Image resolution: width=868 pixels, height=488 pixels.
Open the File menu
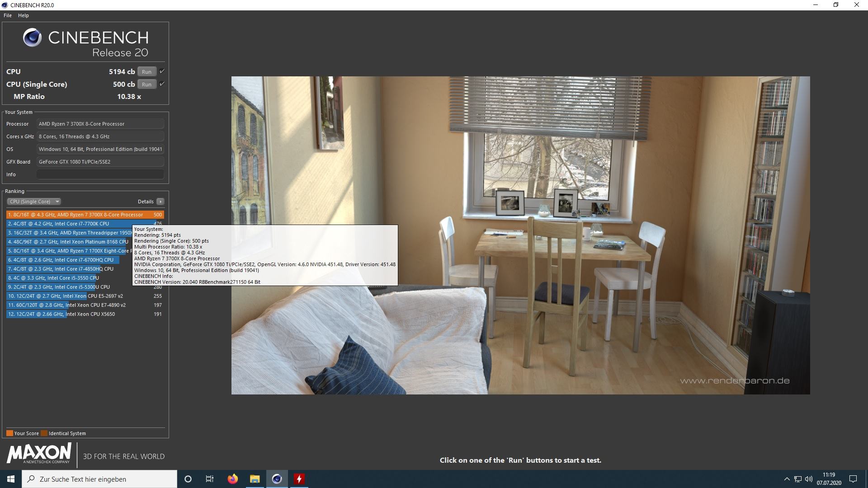pos(8,15)
